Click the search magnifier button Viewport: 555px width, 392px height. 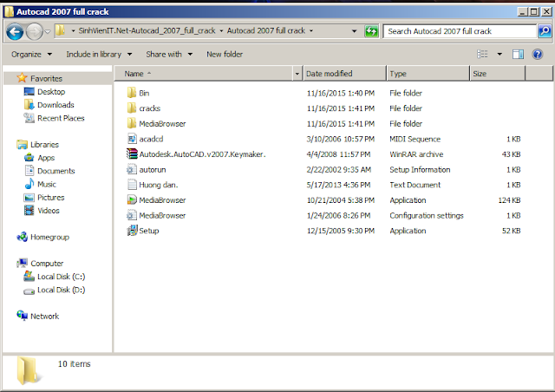pos(545,31)
